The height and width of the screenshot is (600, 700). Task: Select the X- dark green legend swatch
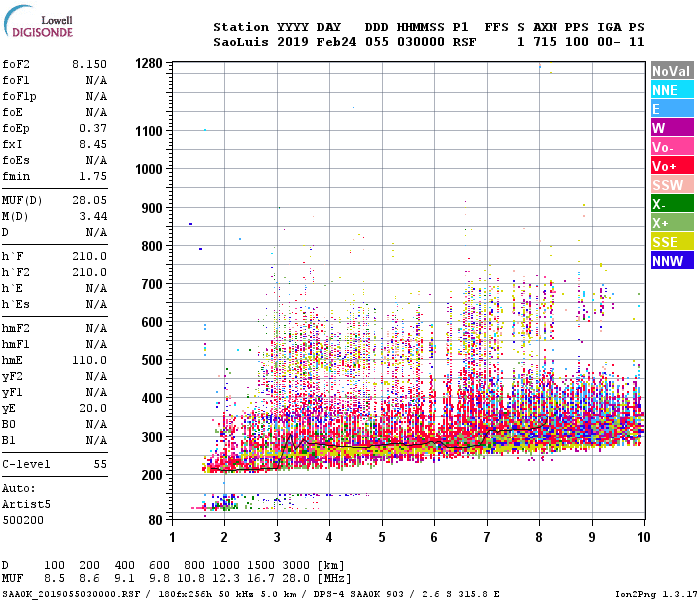[x=672, y=204]
